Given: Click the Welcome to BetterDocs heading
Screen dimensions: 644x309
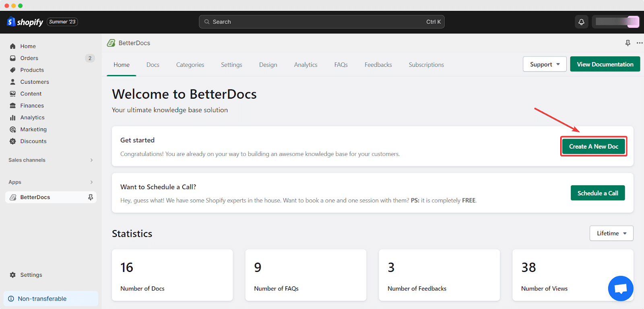Looking at the screenshot, I should [184, 94].
